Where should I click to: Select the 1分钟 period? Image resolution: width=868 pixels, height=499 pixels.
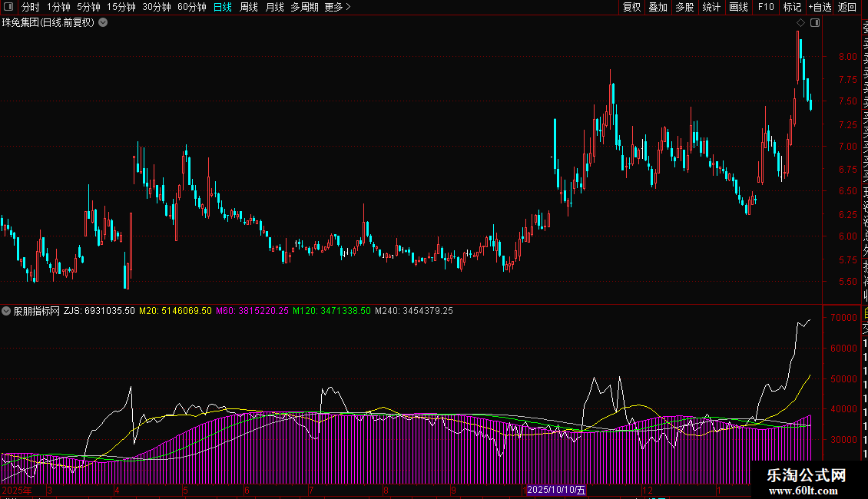tap(58, 7)
